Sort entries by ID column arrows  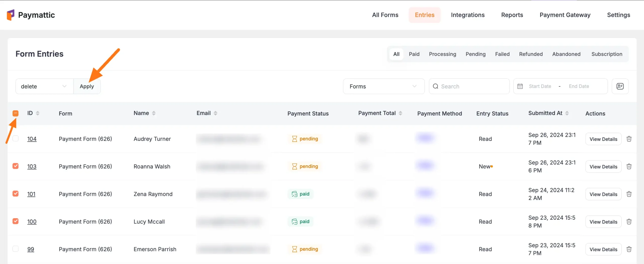pyautogui.click(x=37, y=113)
